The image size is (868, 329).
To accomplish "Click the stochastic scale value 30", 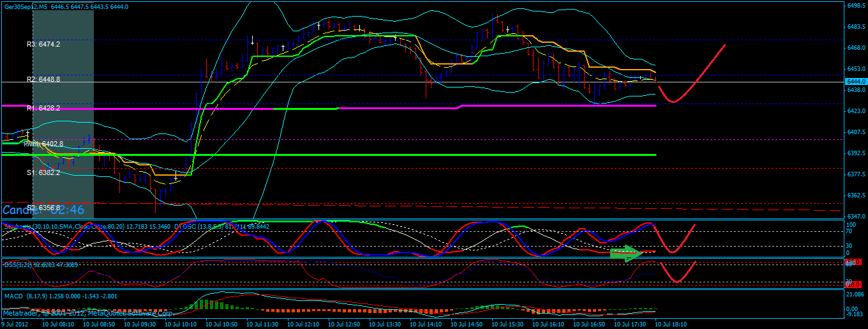I will (849, 246).
